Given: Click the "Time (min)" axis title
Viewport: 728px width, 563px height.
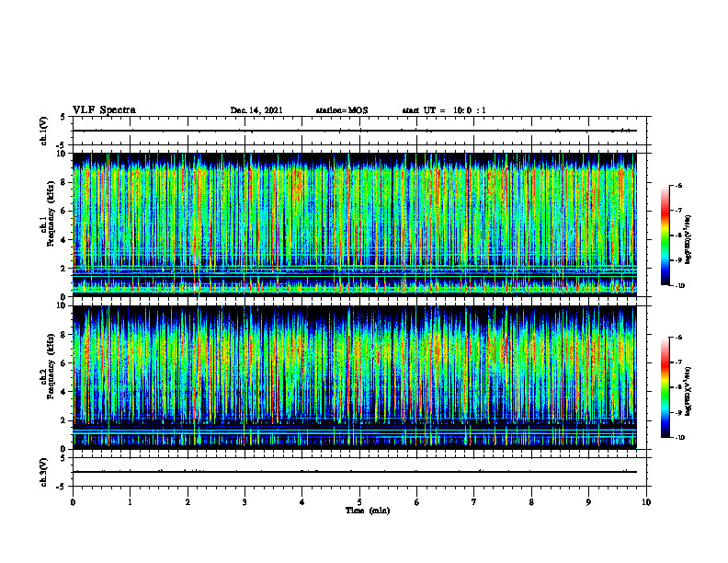Looking at the screenshot, I should point(368,511).
